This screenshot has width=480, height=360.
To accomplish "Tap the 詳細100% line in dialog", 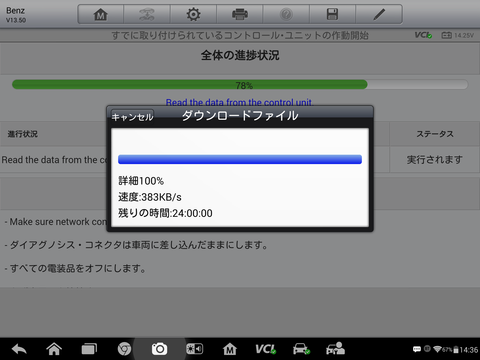I will 141,181.
